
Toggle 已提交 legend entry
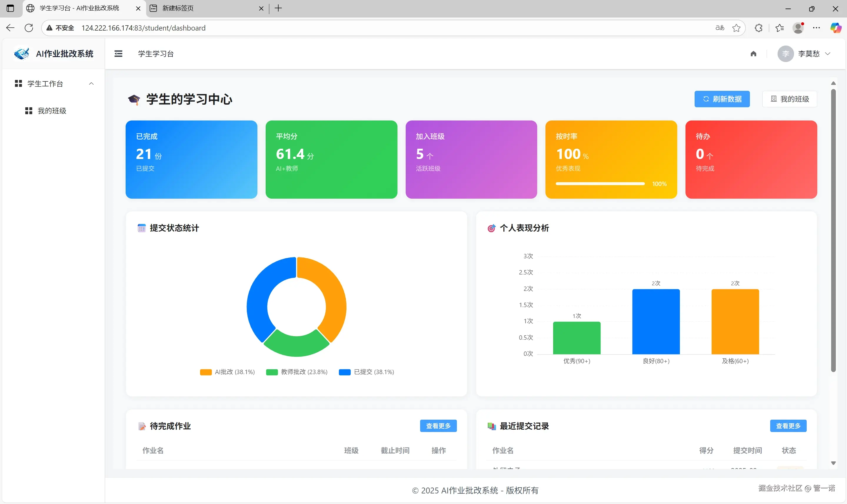click(366, 372)
